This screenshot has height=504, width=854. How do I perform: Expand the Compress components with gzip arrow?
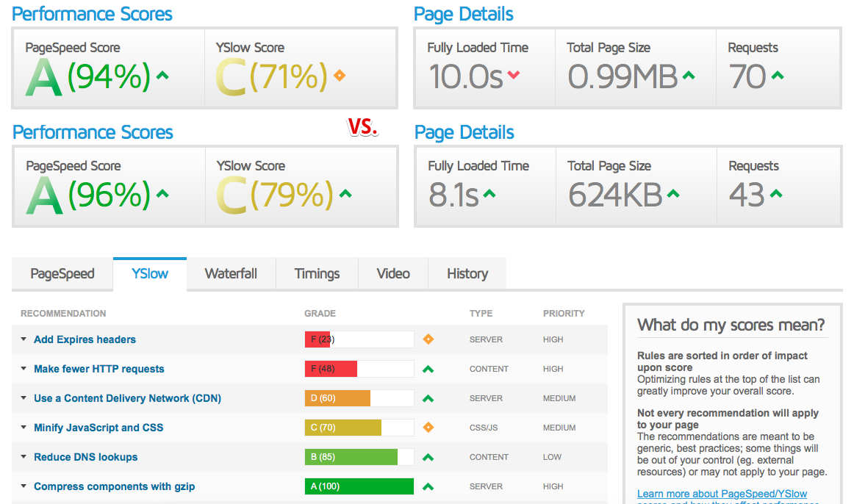click(x=24, y=486)
